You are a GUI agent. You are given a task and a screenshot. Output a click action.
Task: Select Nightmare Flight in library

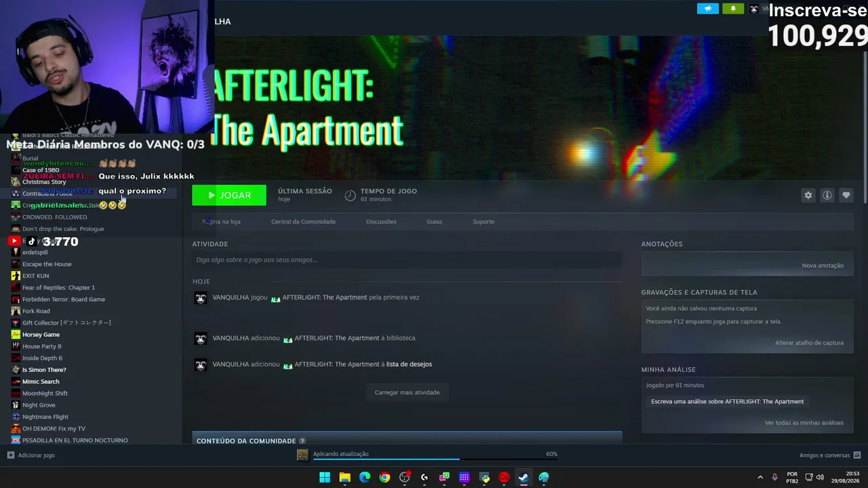[45, 417]
